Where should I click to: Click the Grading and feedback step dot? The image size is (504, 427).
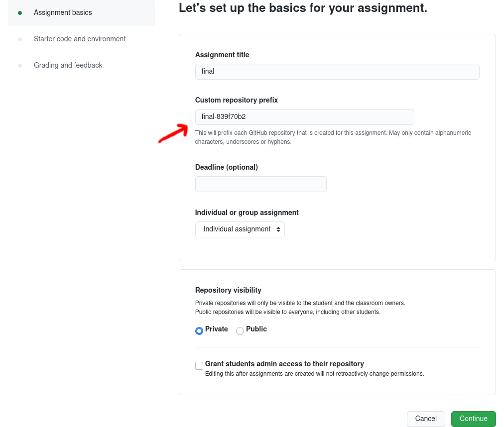pyautogui.click(x=20, y=66)
